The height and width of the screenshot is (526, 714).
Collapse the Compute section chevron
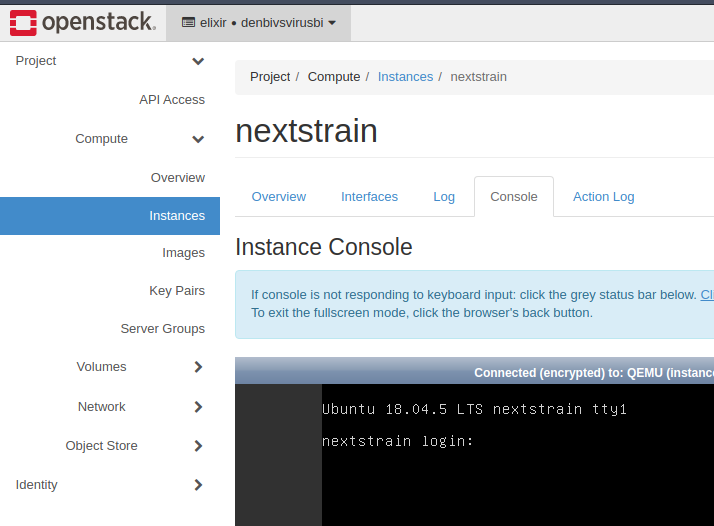tap(198, 139)
